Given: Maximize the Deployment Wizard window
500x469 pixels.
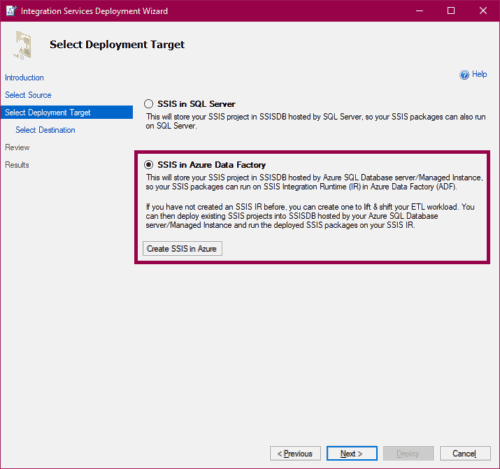Looking at the screenshot, I should (451, 11).
